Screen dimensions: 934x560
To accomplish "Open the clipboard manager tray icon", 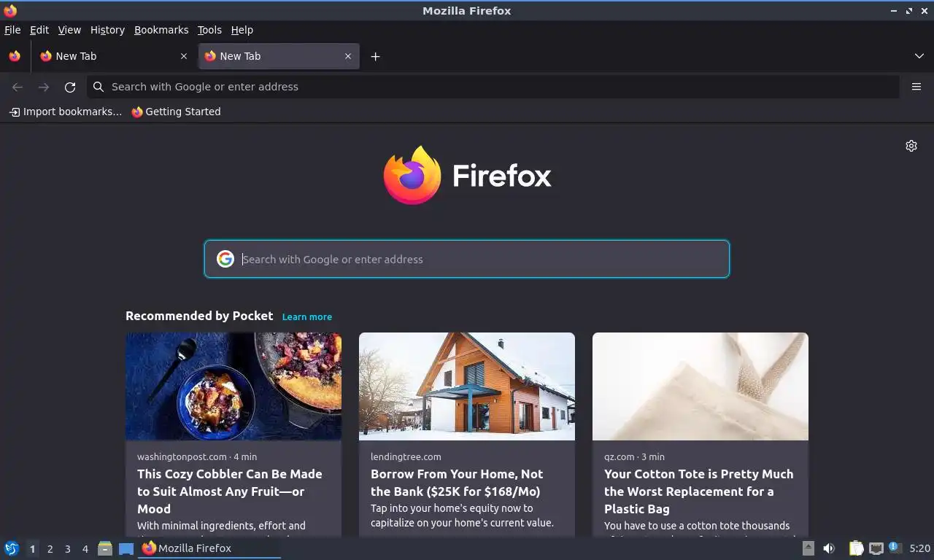I will point(856,548).
